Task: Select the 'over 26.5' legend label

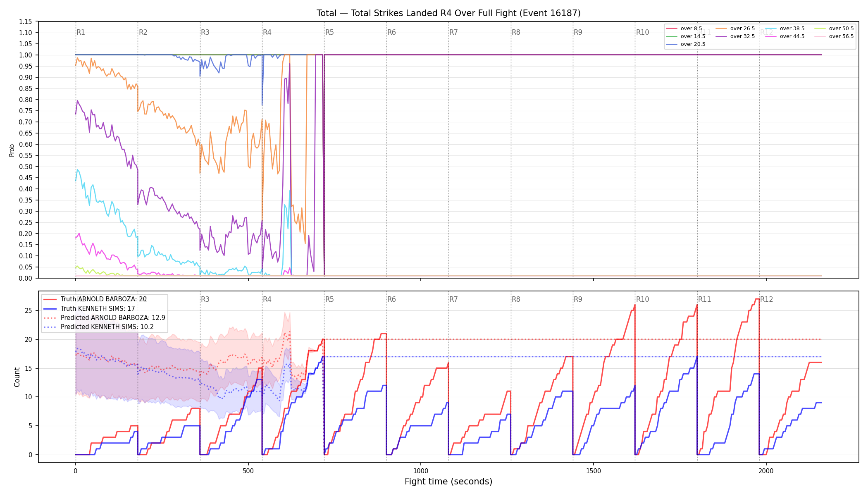Action: pos(742,29)
